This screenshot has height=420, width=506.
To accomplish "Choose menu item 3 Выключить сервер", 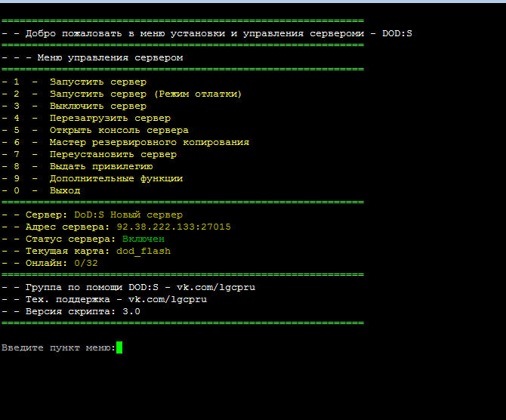I will coord(97,106).
